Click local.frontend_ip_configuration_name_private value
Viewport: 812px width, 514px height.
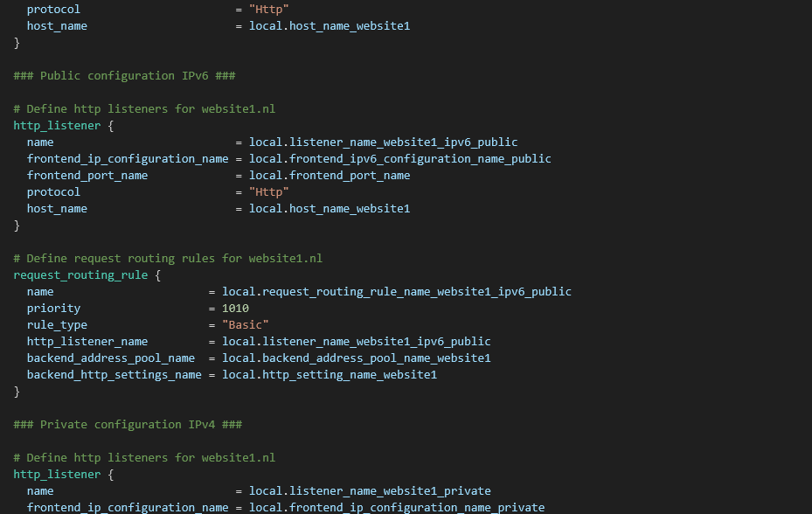tap(396, 508)
